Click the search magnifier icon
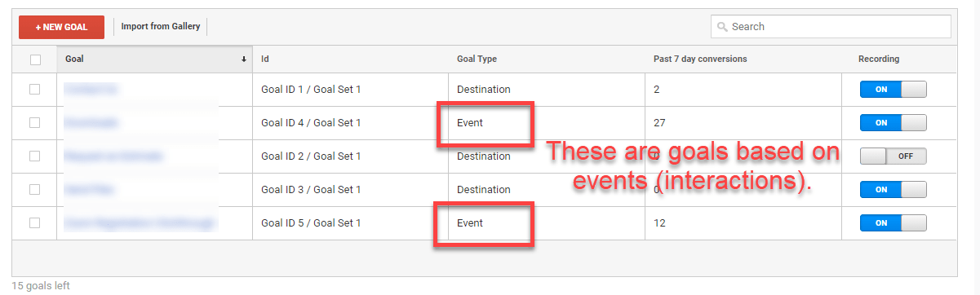The height and width of the screenshot is (295, 980). pyautogui.click(x=722, y=27)
